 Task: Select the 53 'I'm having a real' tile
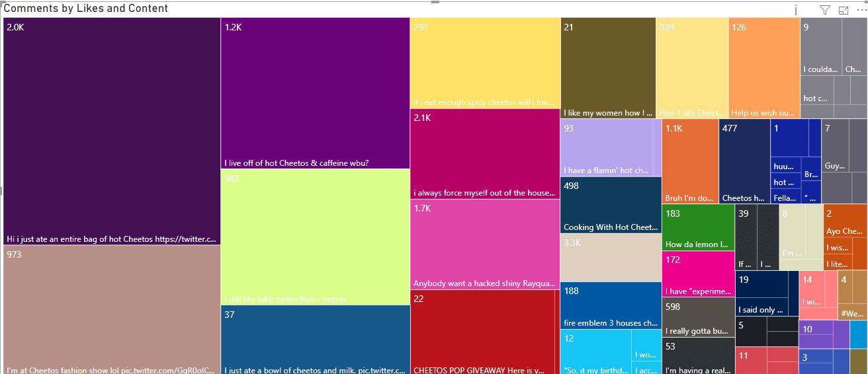(698, 355)
